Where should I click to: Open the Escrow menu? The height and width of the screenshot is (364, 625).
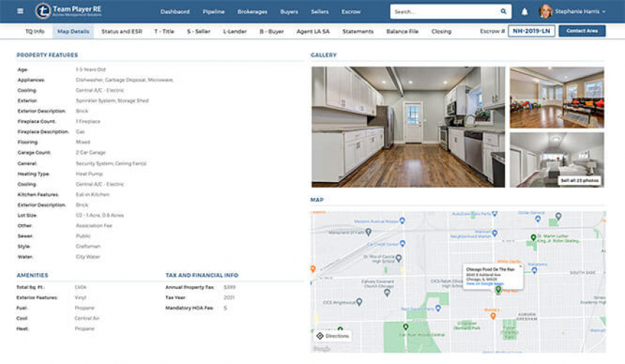(x=351, y=12)
